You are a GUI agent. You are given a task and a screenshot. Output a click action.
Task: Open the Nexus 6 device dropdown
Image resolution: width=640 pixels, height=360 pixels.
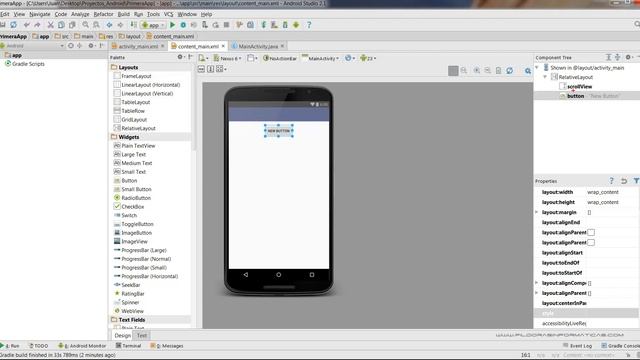(x=227, y=58)
